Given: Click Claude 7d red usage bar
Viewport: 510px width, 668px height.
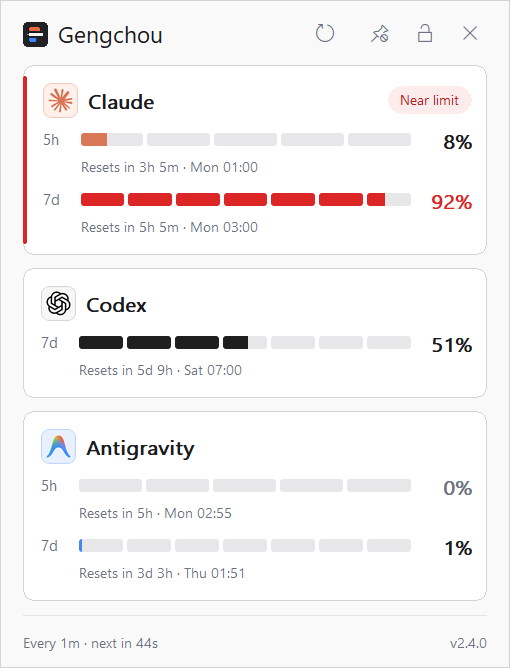Looking at the screenshot, I should pos(246,200).
